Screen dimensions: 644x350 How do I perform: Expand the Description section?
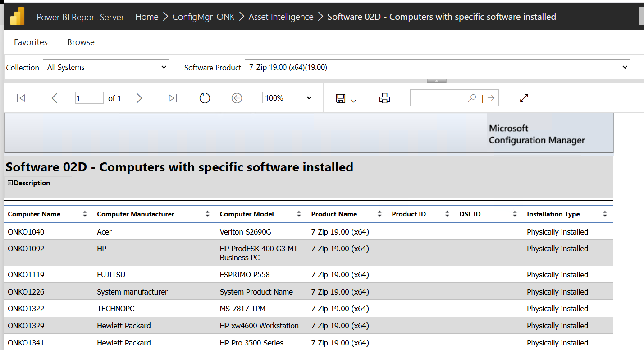pos(10,183)
